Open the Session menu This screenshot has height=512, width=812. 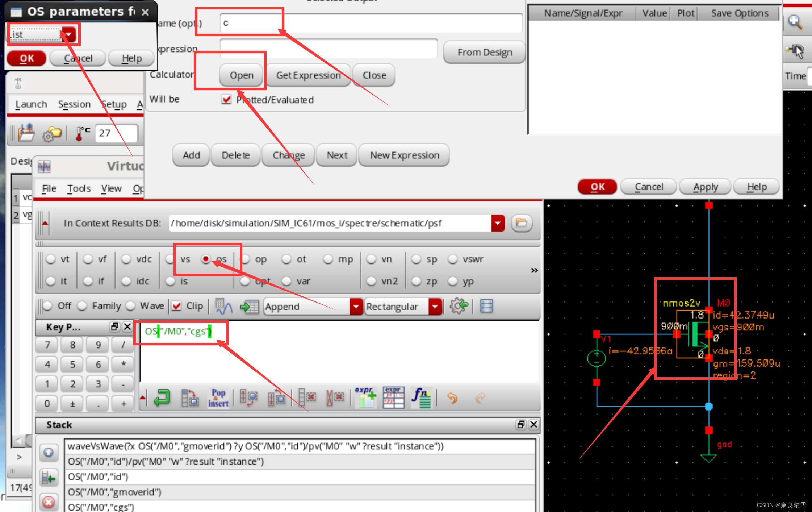pyautogui.click(x=74, y=104)
